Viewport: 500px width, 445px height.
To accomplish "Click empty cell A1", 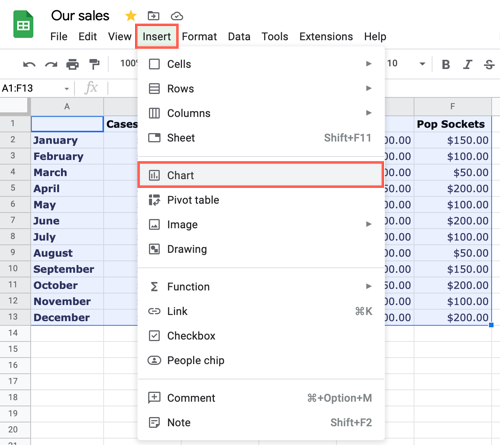I will click(67, 124).
